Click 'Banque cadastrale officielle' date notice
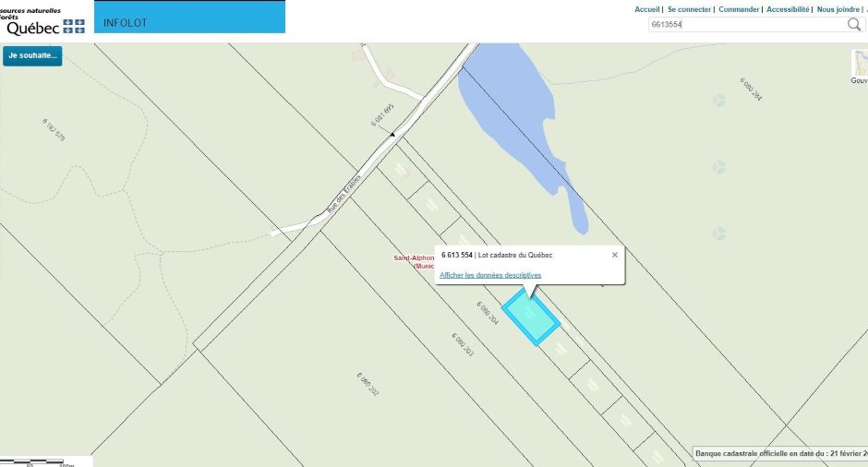This screenshot has height=467, width=868. point(780,453)
